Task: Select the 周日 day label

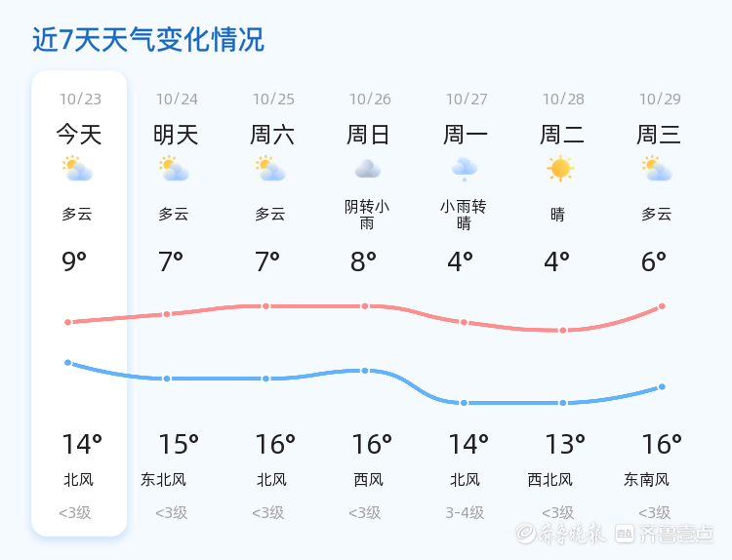Action: [369, 135]
